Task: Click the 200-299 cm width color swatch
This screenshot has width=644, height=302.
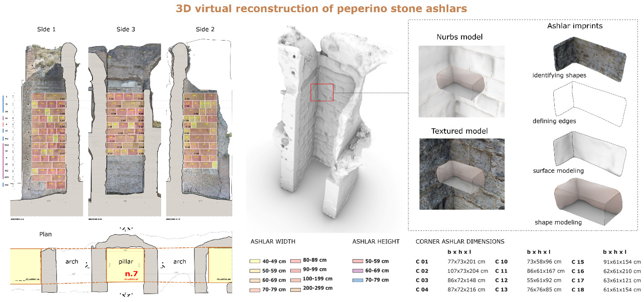Action: pos(295,290)
